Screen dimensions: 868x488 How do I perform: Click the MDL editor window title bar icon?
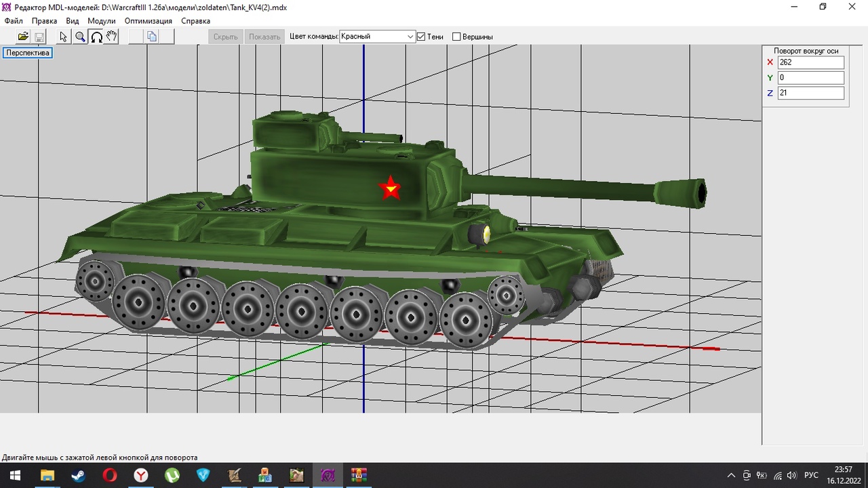coord(7,6)
